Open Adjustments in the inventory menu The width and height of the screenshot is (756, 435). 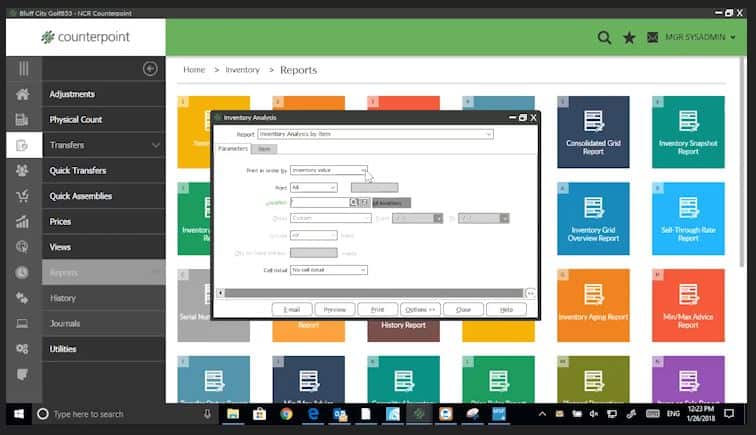tap(104, 94)
